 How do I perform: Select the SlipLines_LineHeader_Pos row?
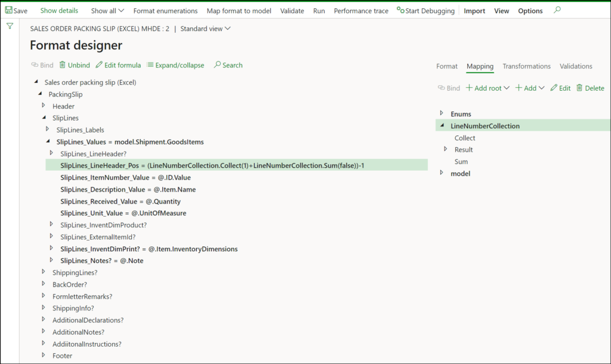(236, 165)
